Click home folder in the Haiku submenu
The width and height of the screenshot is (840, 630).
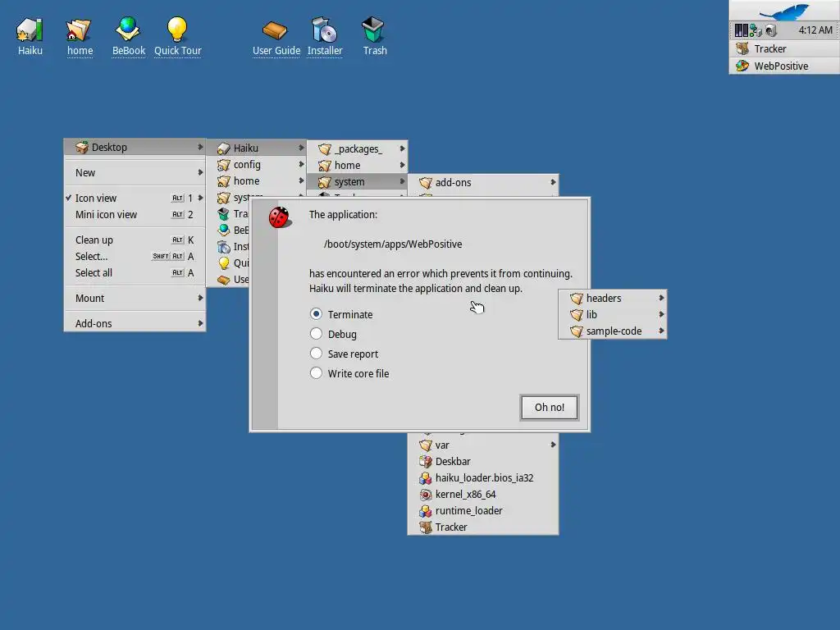point(256,181)
